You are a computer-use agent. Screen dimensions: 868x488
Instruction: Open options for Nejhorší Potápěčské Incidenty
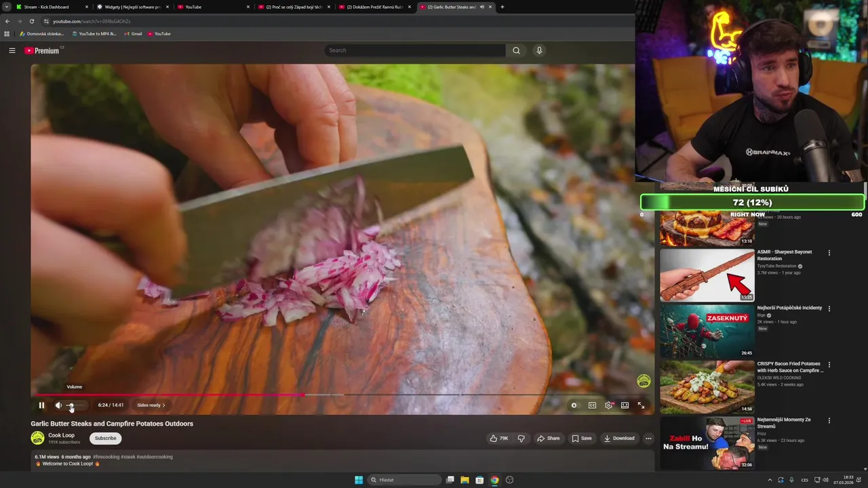pos(829,308)
